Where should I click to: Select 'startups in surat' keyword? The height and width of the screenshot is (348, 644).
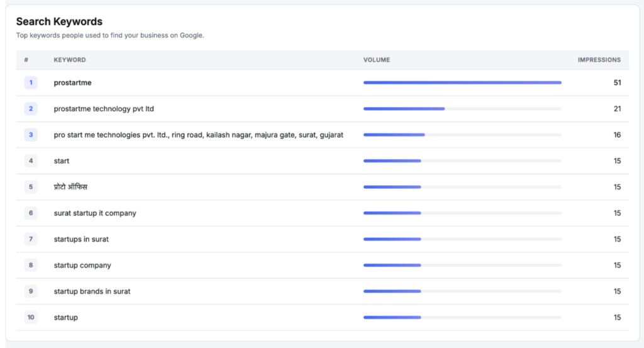pos(81,239)
